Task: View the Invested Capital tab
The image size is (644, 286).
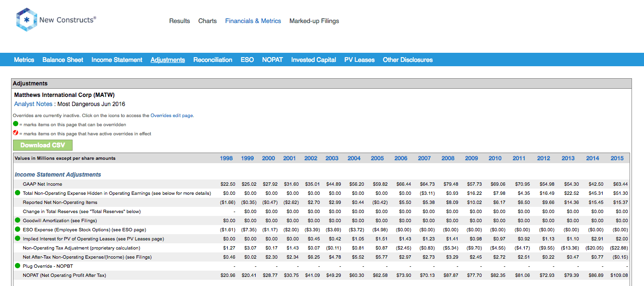Action: (313, 60)
